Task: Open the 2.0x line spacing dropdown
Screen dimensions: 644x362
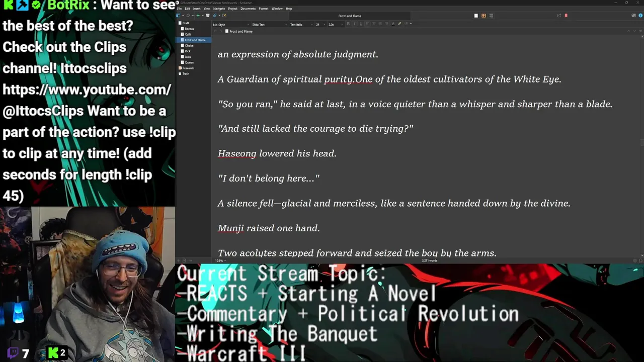Action: [335, 25]
